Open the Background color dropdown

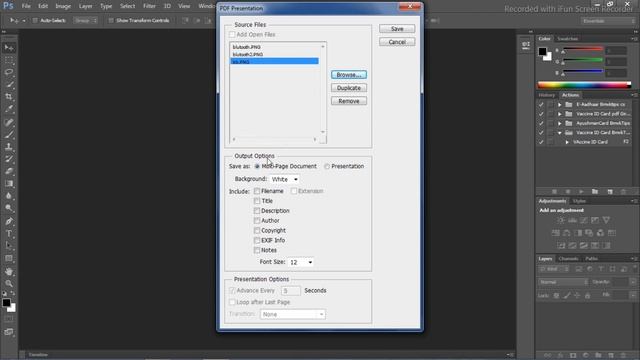pos(284,179)
